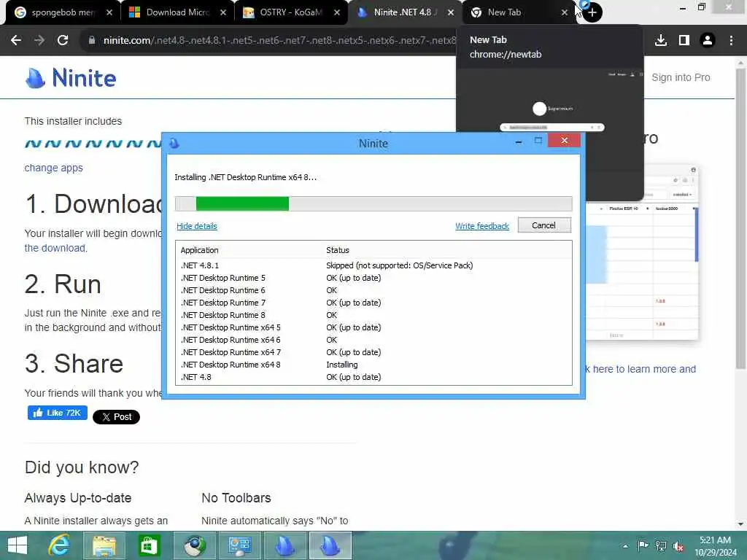Open the Control Panel taskbar icon
This screenshot has width=747, height=560.
coord(239,545)
